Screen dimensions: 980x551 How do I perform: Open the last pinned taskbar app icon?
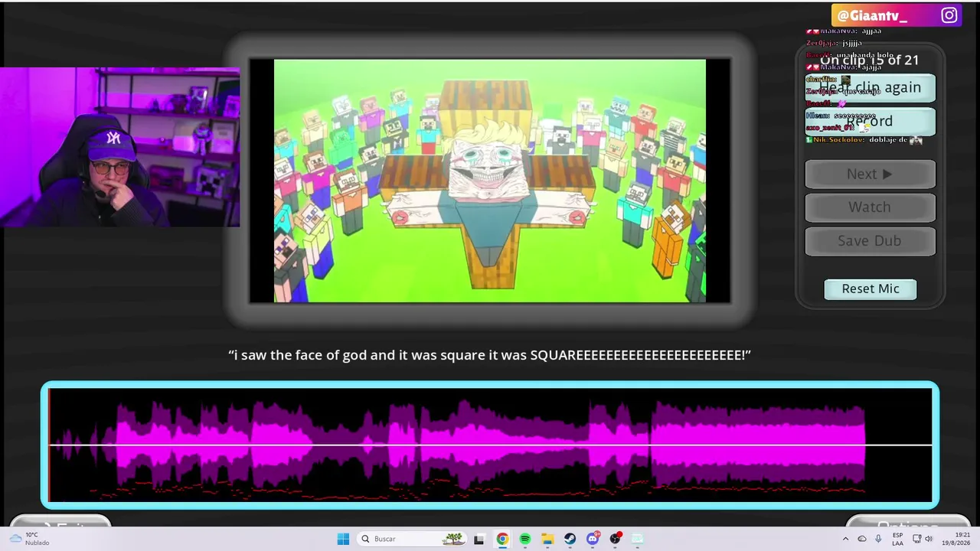(638, 539)
